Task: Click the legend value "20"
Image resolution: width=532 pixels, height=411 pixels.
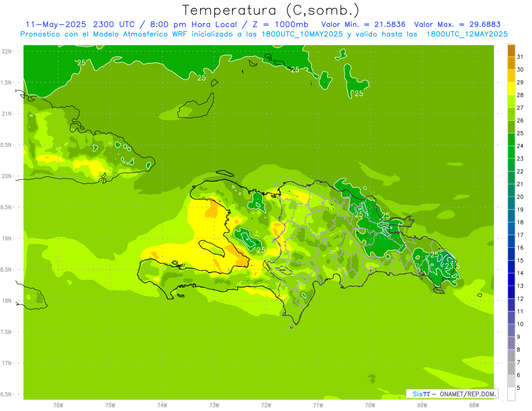Action: click(x=520, y=197)
